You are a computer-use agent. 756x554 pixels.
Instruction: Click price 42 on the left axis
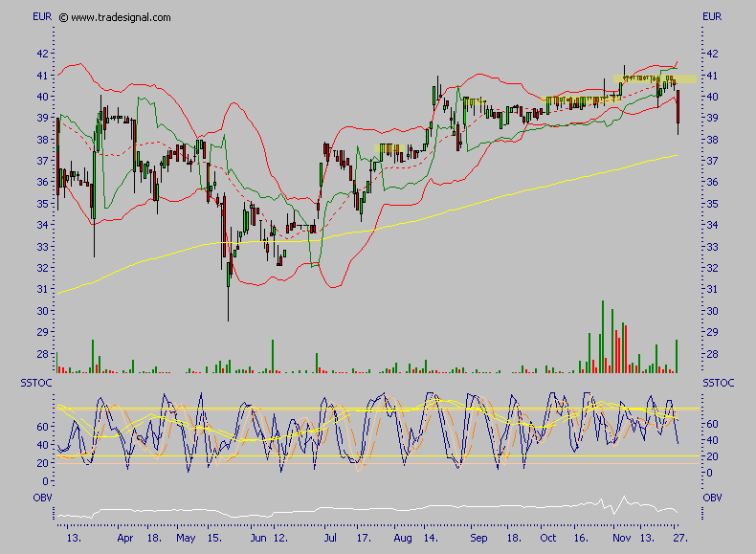pos(43,54)
